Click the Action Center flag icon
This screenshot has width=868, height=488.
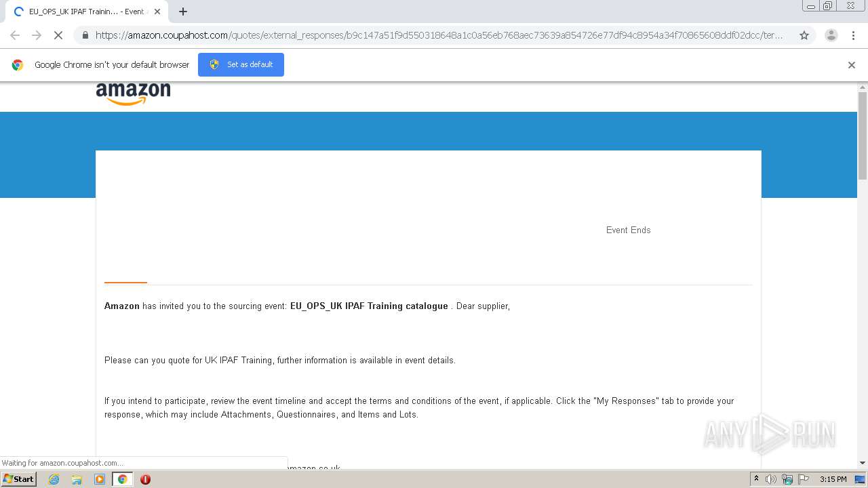pos(804,479)
